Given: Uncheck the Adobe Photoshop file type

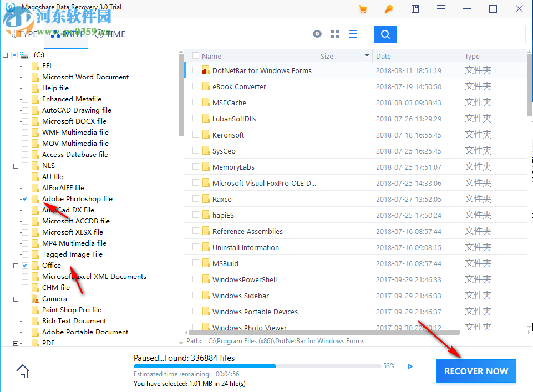Looking at the screenshot, I should click(x=24, y=198).
